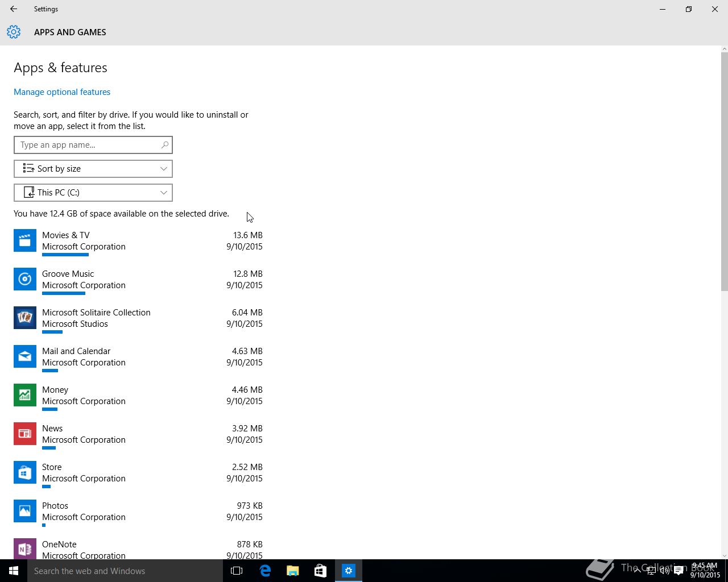Click the 13.6 MB size value

coord(248,235)
